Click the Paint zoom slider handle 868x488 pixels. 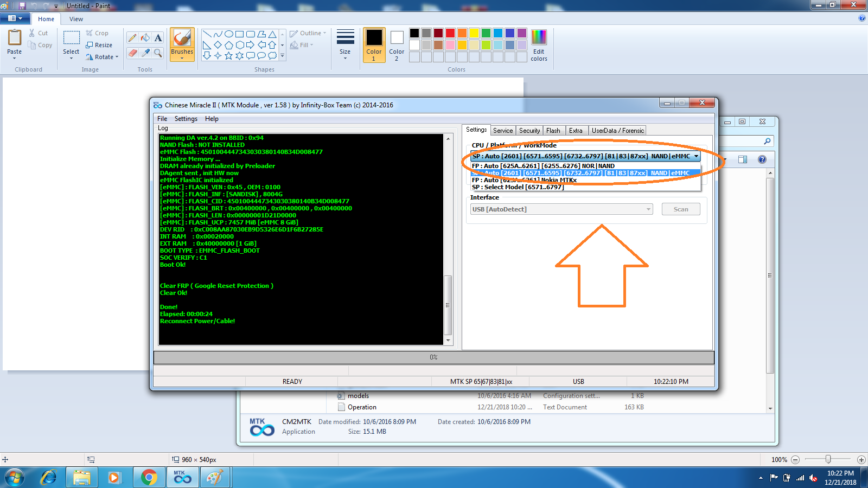point(828,460)
